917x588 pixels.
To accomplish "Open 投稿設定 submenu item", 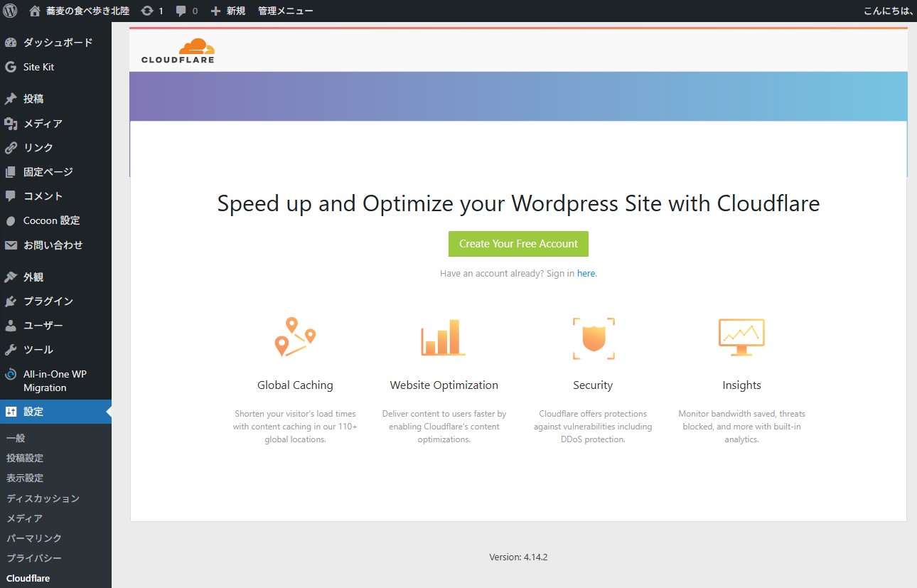I will coord(25,458).
